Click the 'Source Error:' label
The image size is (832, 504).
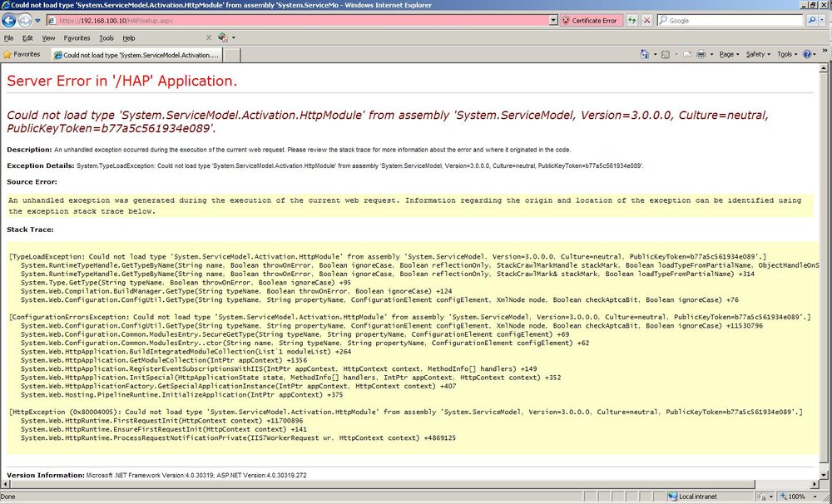[32, 182]
